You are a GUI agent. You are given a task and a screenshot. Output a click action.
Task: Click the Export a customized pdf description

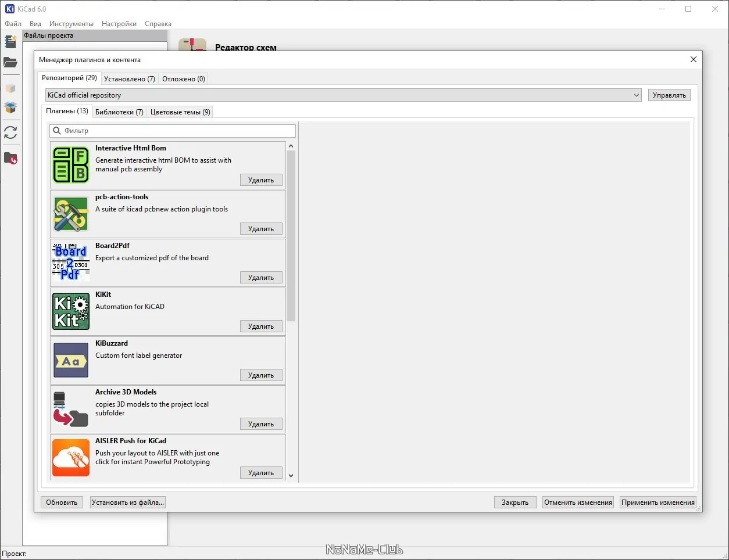point(152,258)
